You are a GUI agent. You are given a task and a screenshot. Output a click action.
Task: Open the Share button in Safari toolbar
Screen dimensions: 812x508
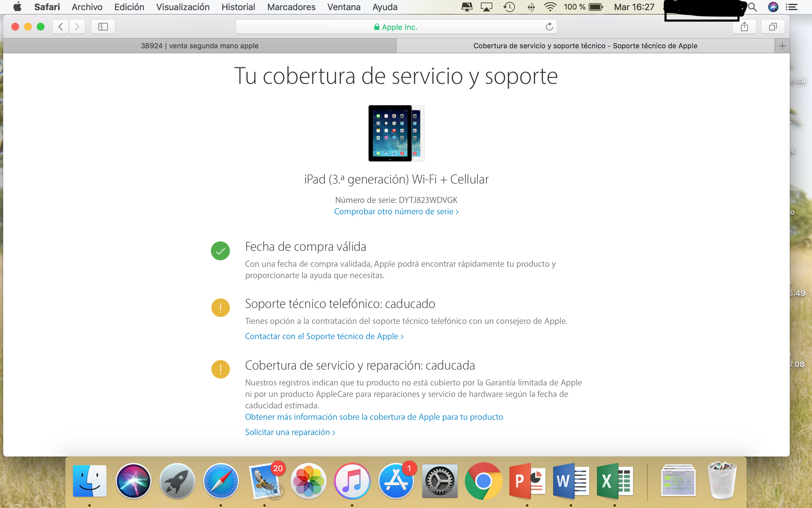744,27
